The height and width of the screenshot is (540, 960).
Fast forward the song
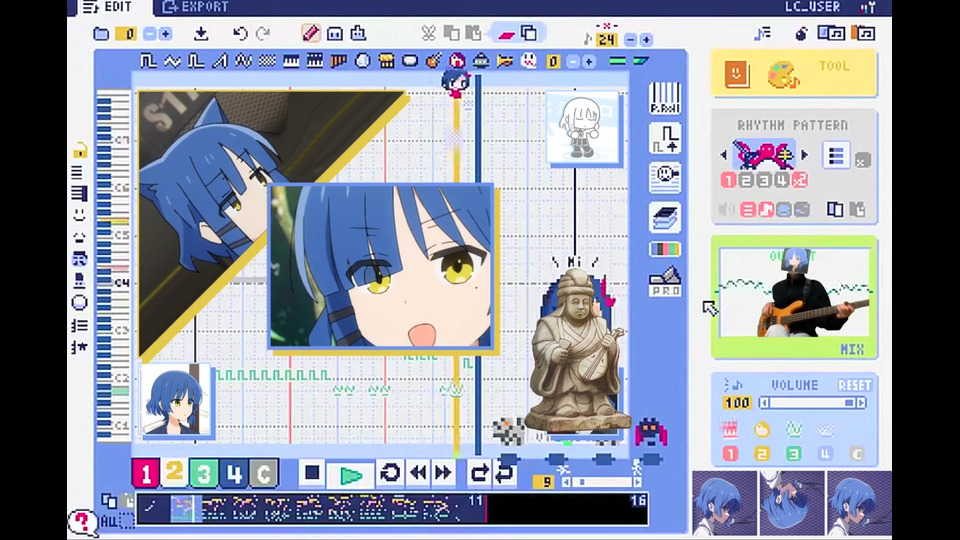click(443, 473)
